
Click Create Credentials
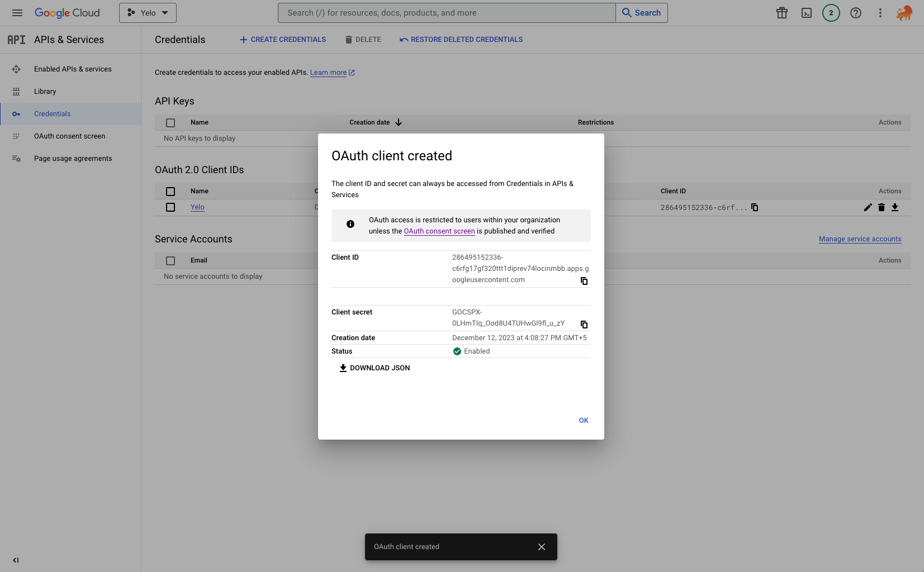point(283,40)
